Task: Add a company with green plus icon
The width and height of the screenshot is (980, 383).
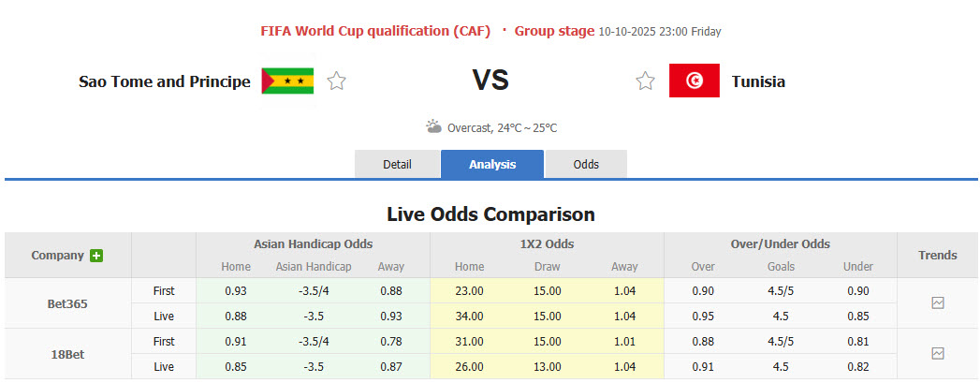Action: [x=96, y=256]
